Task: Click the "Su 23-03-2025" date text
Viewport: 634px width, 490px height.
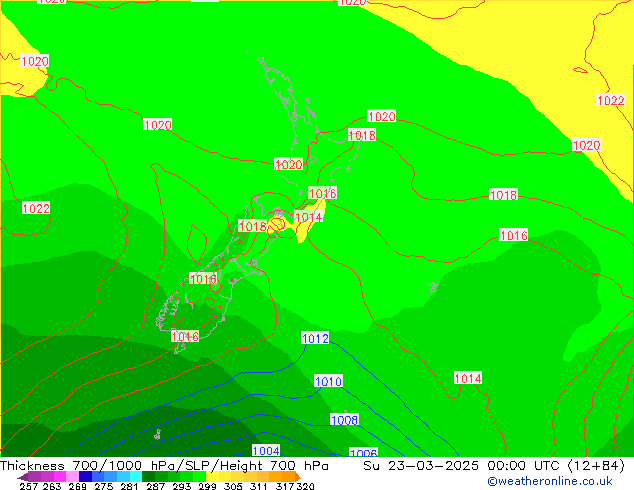Action: 421,466
